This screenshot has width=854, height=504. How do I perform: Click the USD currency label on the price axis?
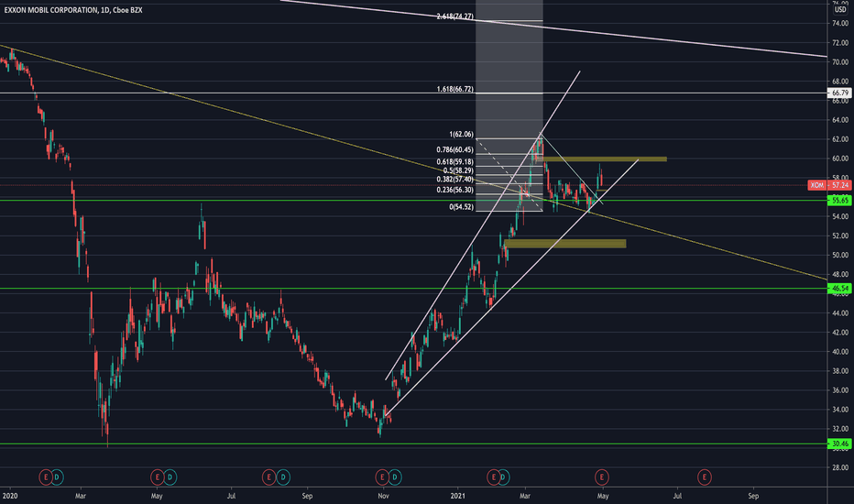coord(840,10)
